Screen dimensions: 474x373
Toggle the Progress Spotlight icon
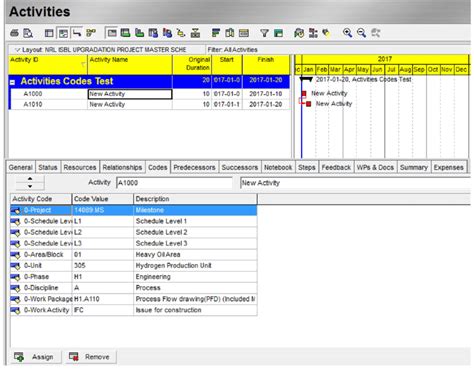coord(326,33)
